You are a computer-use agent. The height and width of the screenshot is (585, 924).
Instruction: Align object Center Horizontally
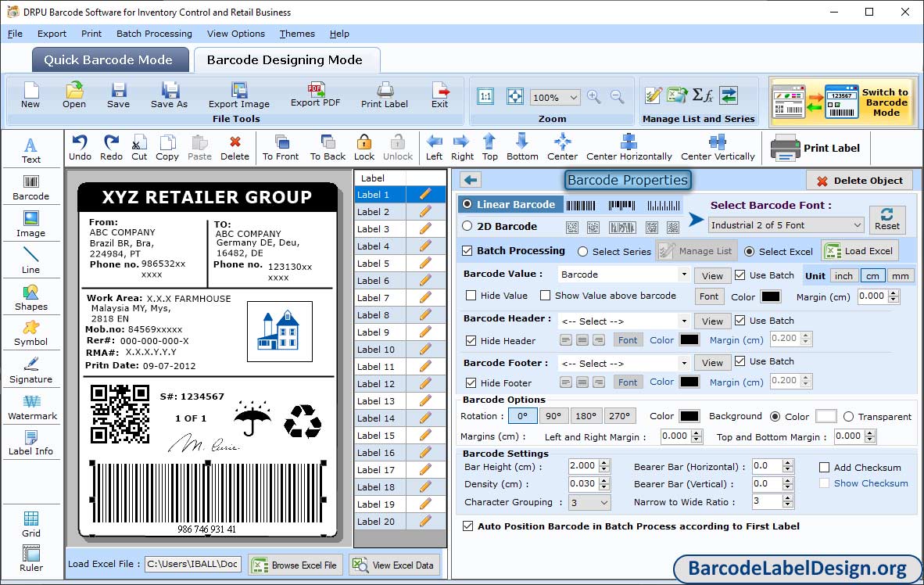point(629,148)
